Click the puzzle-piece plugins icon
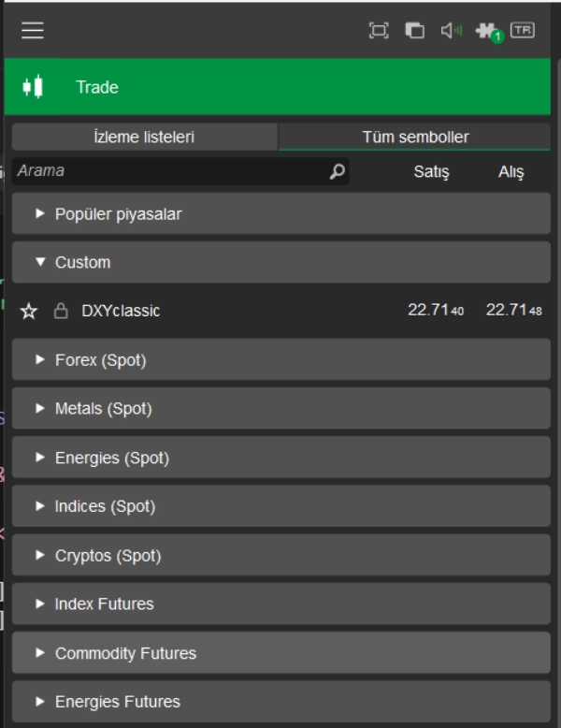 486,31
